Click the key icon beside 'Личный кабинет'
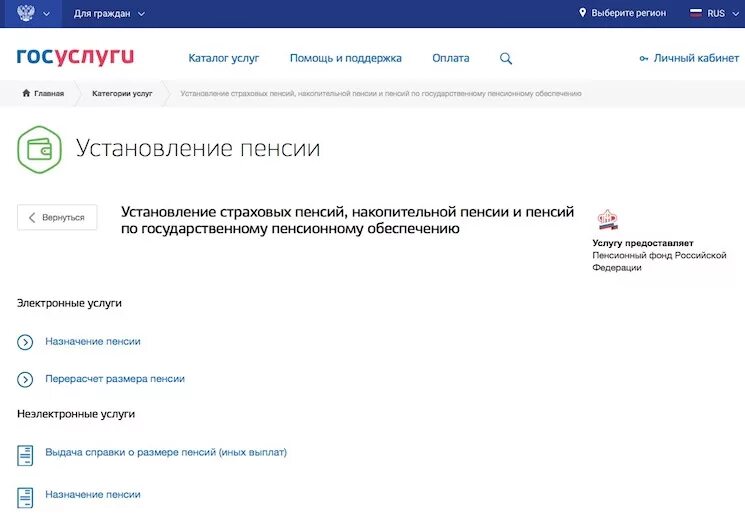Viewport: 745px width, 523px height. 644,58
